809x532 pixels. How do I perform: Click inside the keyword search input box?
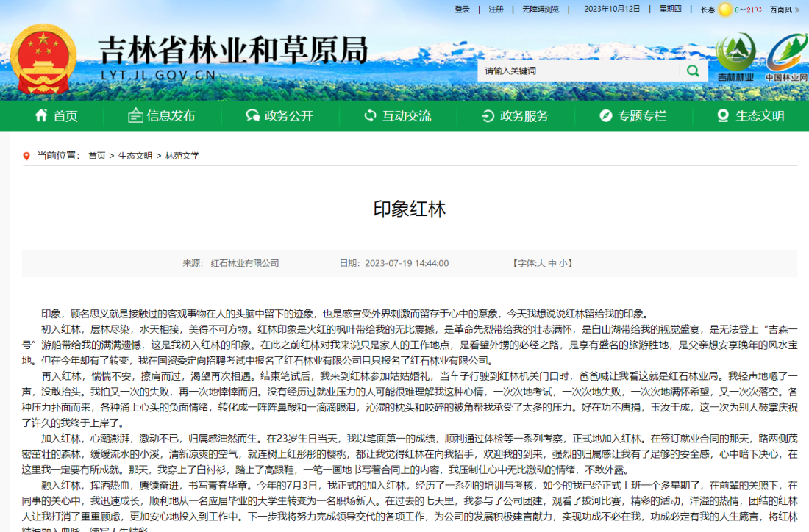click(x=581, y=71)
